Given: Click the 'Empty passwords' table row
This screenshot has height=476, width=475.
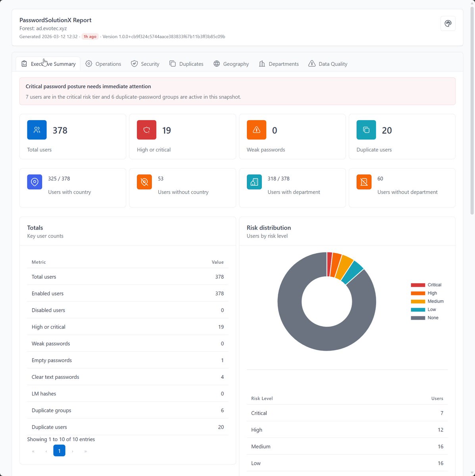Looking at the screenshot, I should (128, 360).
